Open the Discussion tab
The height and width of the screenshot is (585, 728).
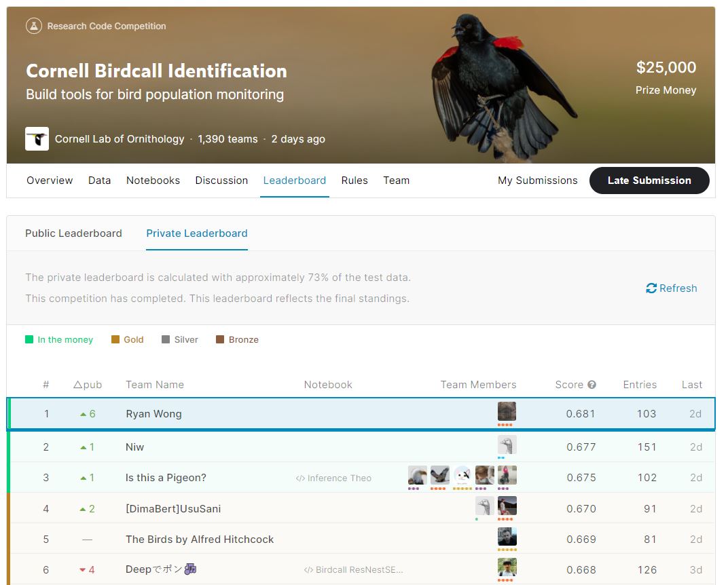click(x=221, y=181)
